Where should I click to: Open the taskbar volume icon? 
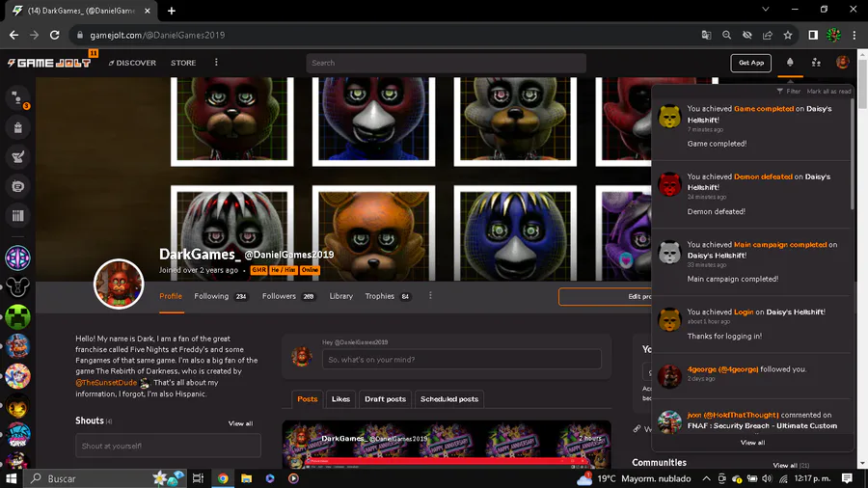click(768, 478)
